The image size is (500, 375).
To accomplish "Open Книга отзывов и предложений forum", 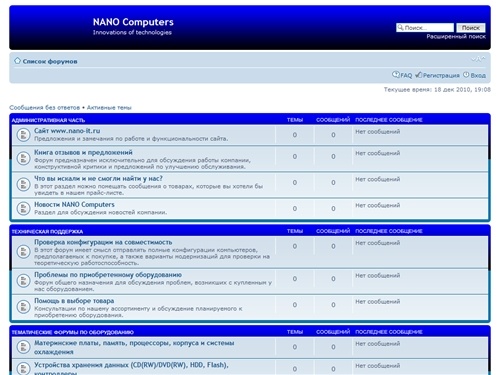I will pyautogui.click(x=83, y=152).
